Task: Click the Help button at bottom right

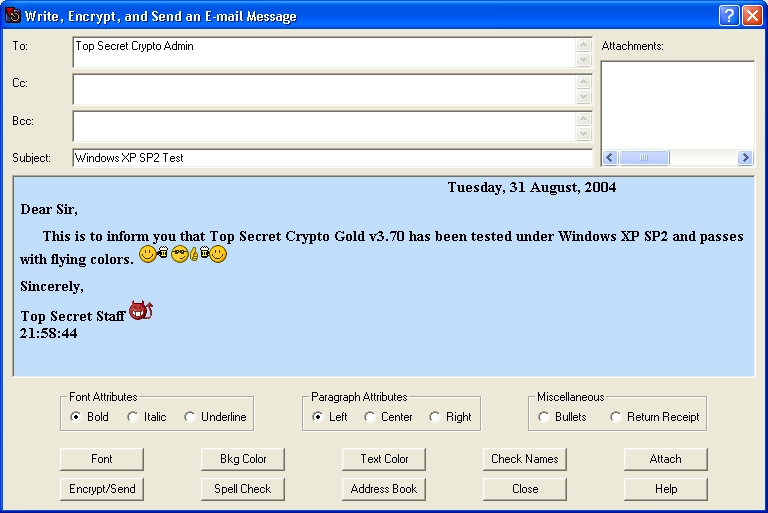Action: click(666, 489)
